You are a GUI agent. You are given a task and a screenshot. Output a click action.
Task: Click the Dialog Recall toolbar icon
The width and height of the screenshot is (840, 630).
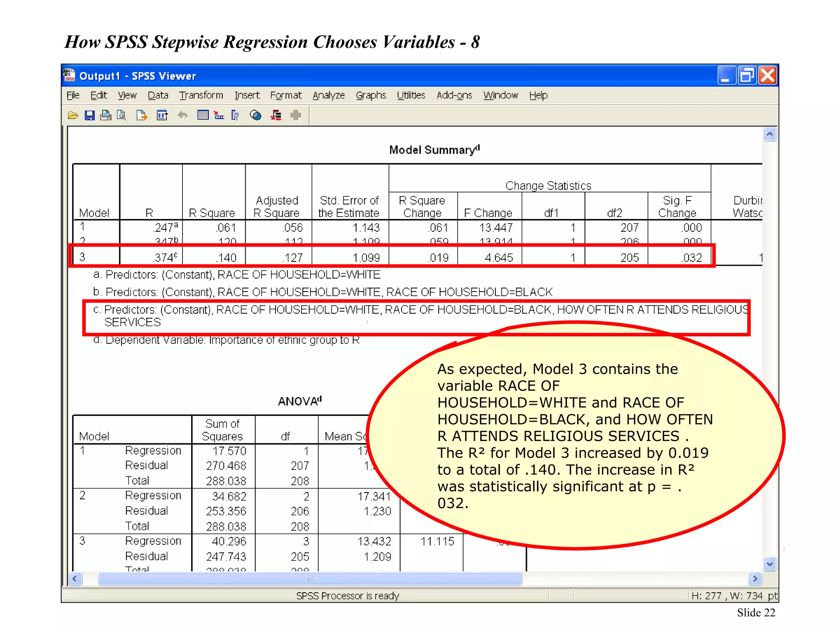[x=162, y=116]
